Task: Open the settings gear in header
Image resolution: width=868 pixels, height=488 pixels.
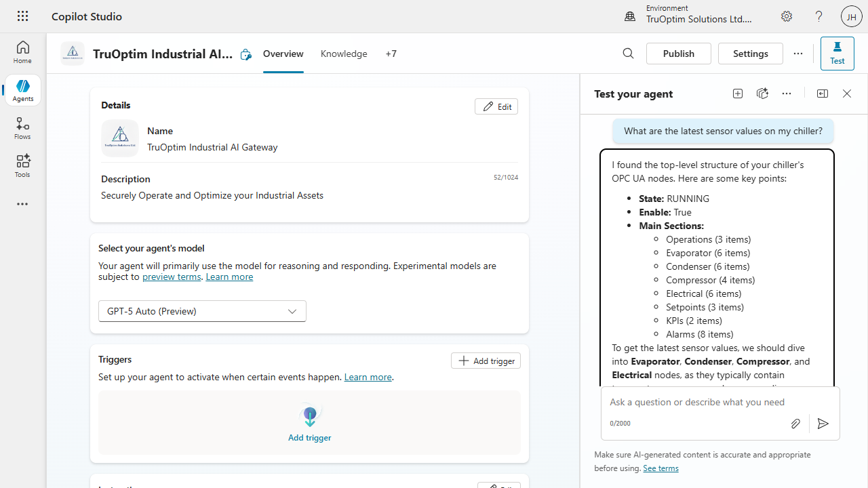Action: coord(787,16)
